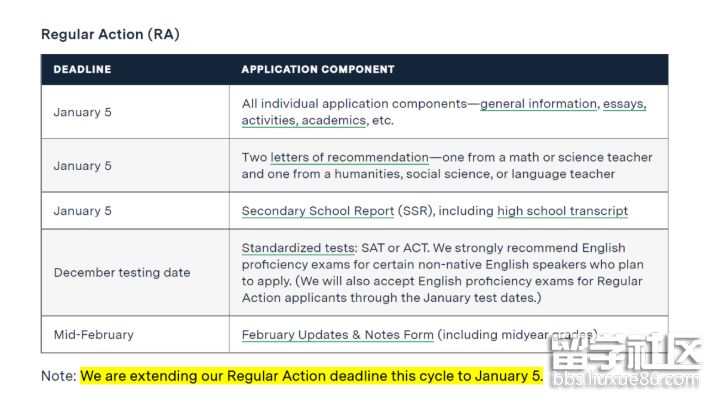Open the letters of recommendation link
716x401 pixels.
(x=349, y=157)
